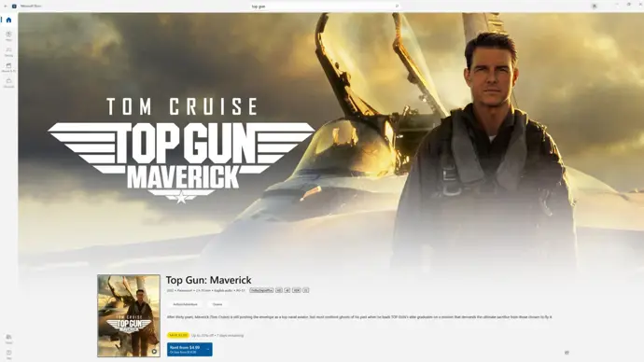Click the Microsoft Store app logo
Image resolution: width=644 pixels, height=362 pixels.
coord(14,7)
